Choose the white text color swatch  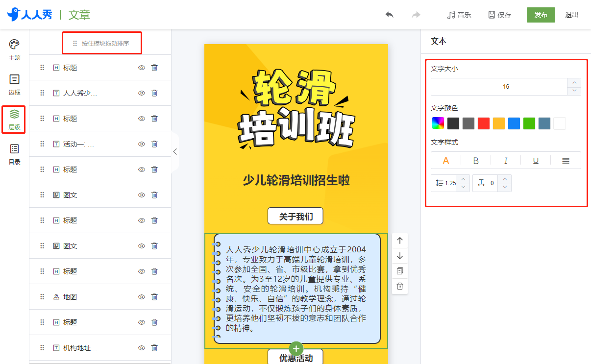pos(560,123)
